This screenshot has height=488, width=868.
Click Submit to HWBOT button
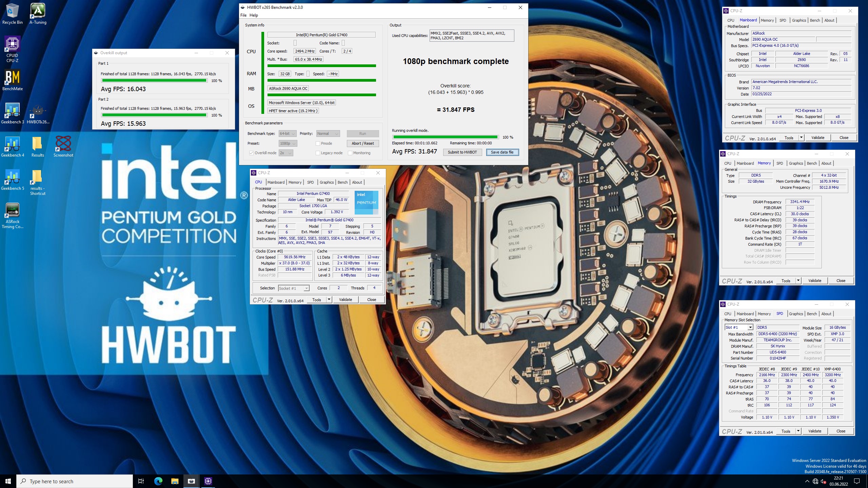coord(462,152)
